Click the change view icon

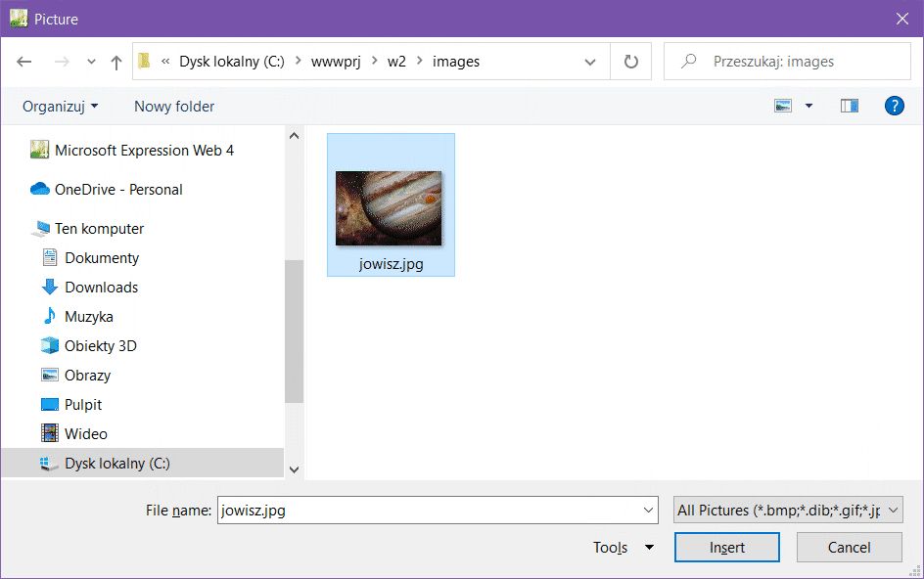pyautogui.click(x=783, y=106)
